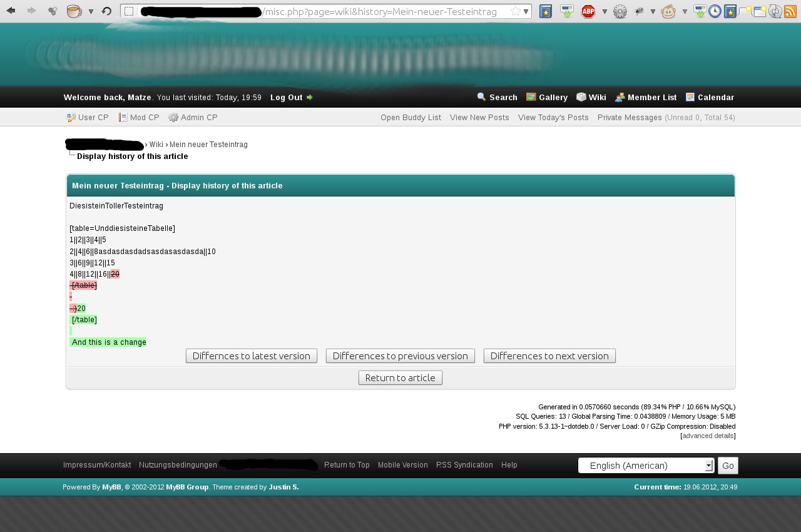Click the Calendar icon in the header
Screen dimensions: 801x532
pyautogui.click(x=690, y=97)
